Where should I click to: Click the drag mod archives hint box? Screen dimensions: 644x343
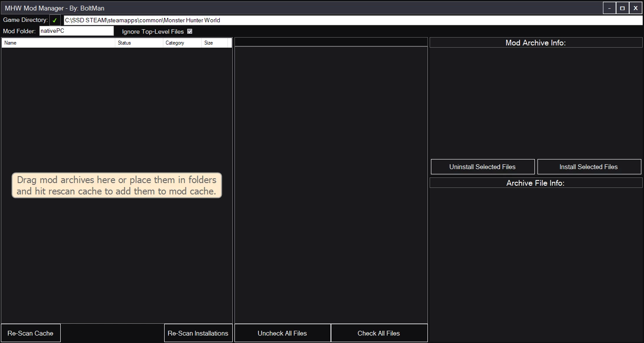click(117, 185)
